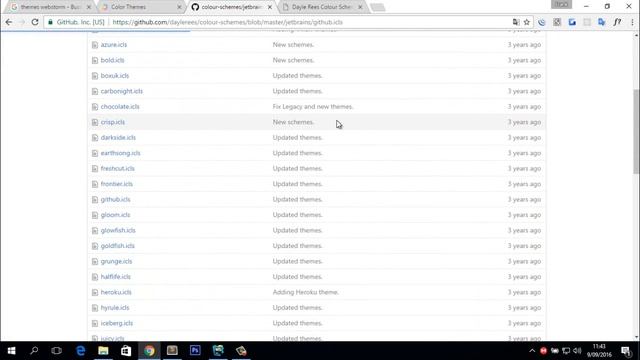The width and height of the screenshot is (640, 360).
Task: Open Photoshop from the taskbar
Action: (195, 351)
